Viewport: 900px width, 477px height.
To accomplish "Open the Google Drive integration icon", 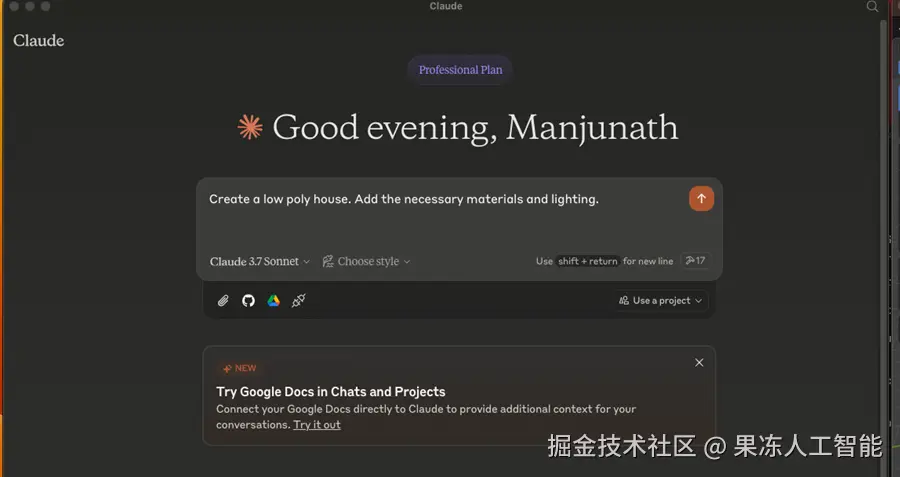I will coord(273,300).
